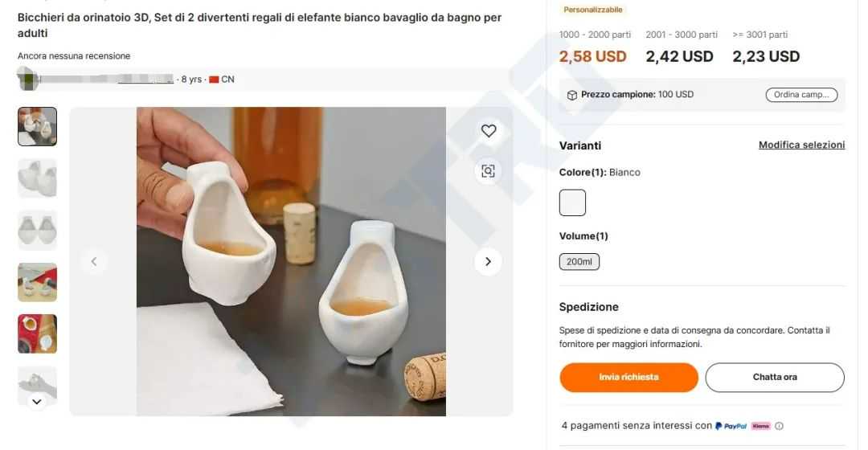This screenshot has width=868, height=450.
Task: Select the Bianco color swatch
Action: [572, 202]
